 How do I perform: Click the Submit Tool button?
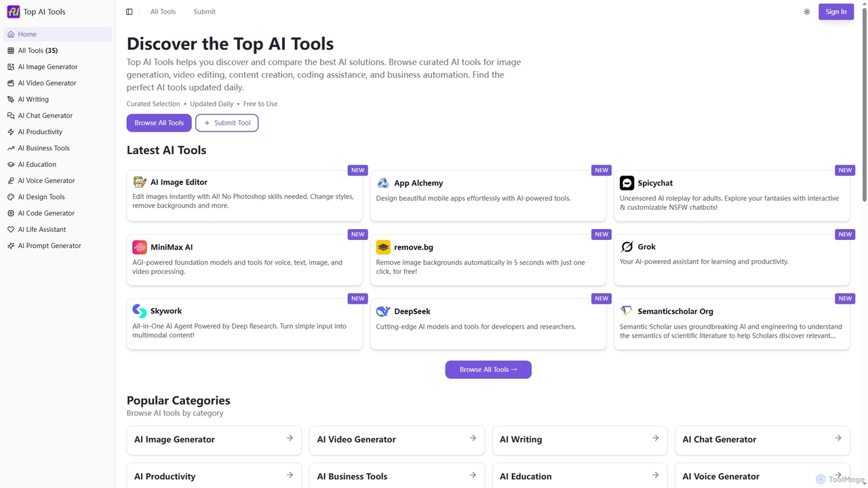click(x=226, y=123)
